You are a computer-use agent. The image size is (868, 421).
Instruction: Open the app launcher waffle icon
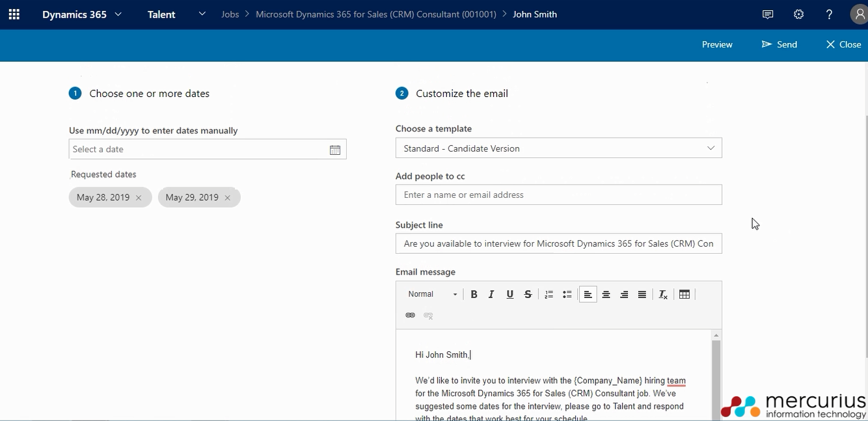click(14, 14)
